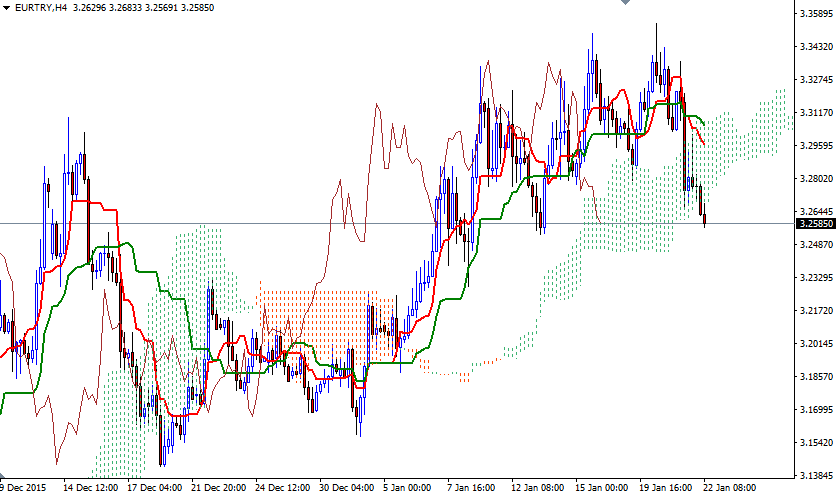Screen dimensions: 836x498
Task: Click the 22 Jan 08:00 time label
Action: coord(729,488)
